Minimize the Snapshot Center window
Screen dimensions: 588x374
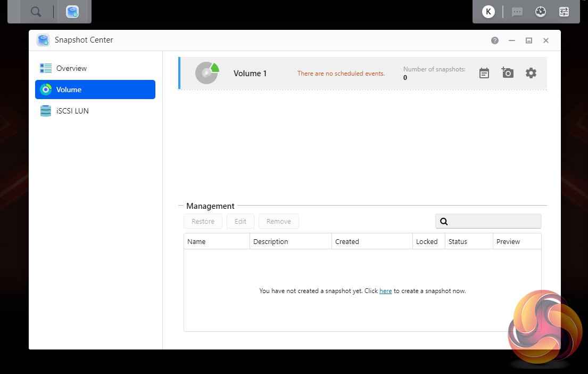pyautogui.click(x=511, y=40)
